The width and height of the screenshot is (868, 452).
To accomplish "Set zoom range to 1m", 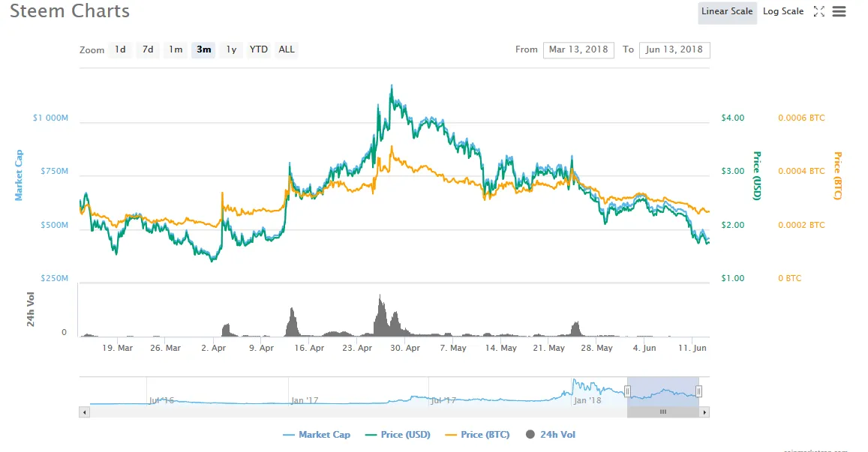I will 176,49.
